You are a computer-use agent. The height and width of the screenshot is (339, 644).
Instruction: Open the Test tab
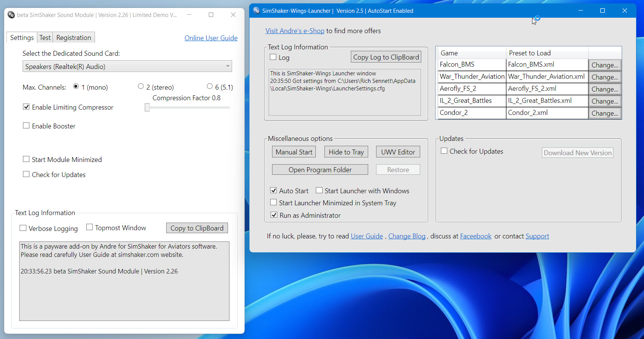[x=45, y=38]
